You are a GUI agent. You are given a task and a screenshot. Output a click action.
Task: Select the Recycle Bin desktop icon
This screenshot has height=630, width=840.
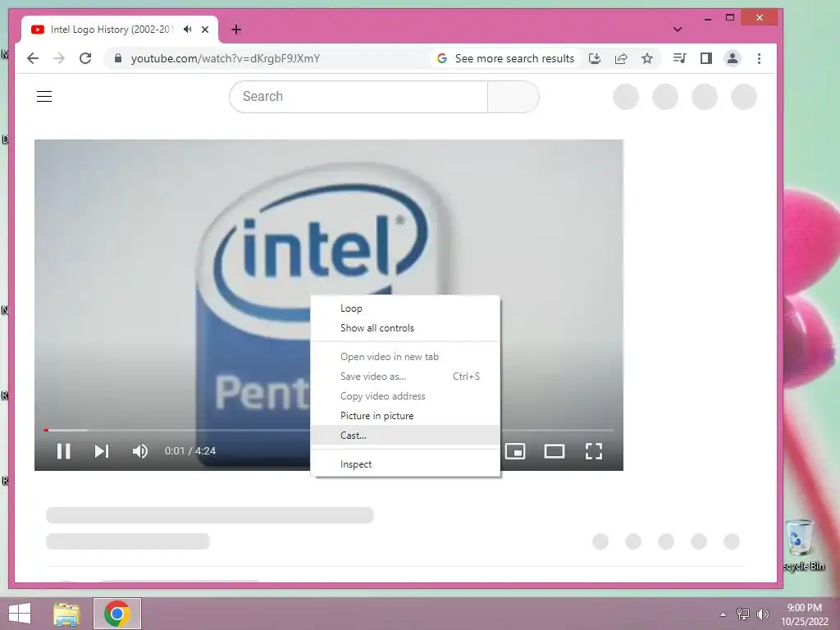tap(801, 546)
